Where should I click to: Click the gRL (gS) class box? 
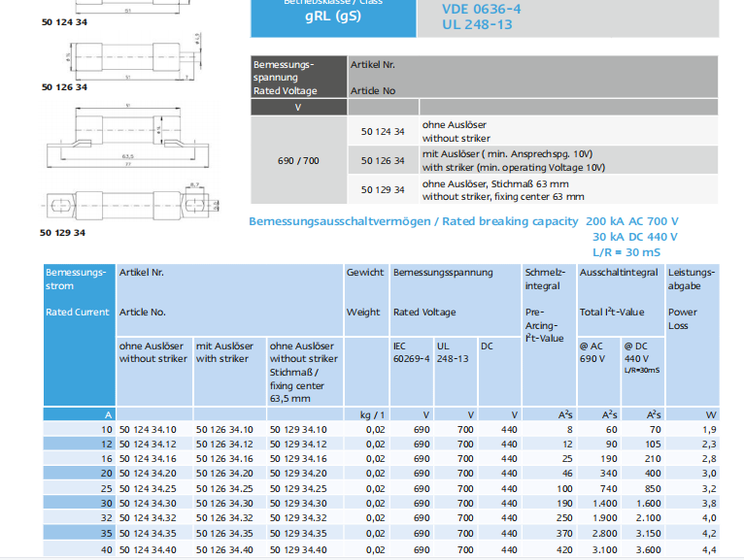pyautogui.click(x=333, y=17)
